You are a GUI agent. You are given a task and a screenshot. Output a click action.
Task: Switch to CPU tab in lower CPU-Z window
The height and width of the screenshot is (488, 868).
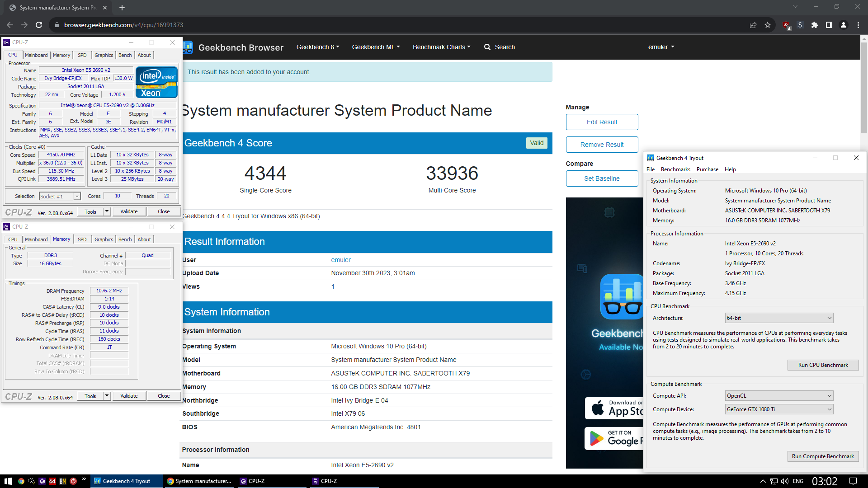click(x=13, y=239)
